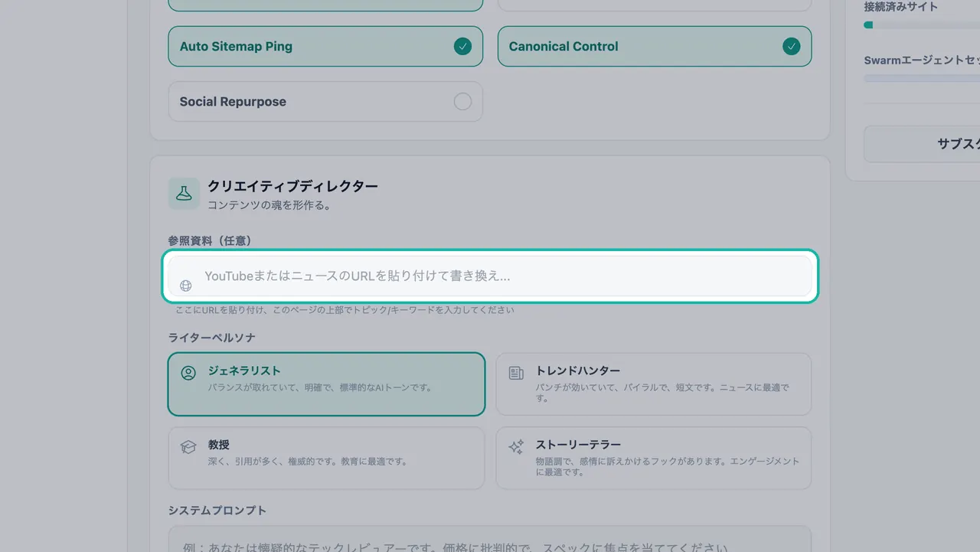Click the newspaper icon on the トレンドハンター card
Viewport: 980px width, 552px height.
point(516,373)
